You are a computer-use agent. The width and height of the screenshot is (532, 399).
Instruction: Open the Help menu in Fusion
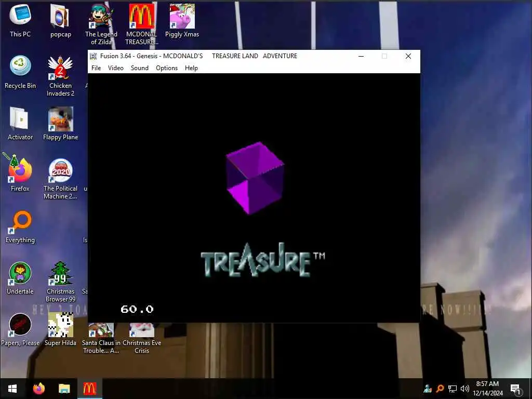tap(191, 68)
